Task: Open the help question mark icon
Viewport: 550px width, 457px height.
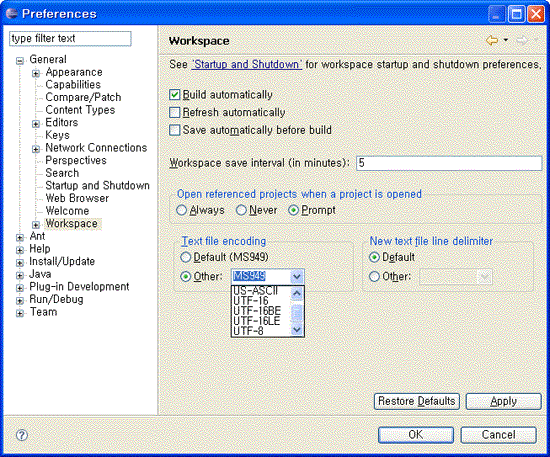Action: coord(22,435)
